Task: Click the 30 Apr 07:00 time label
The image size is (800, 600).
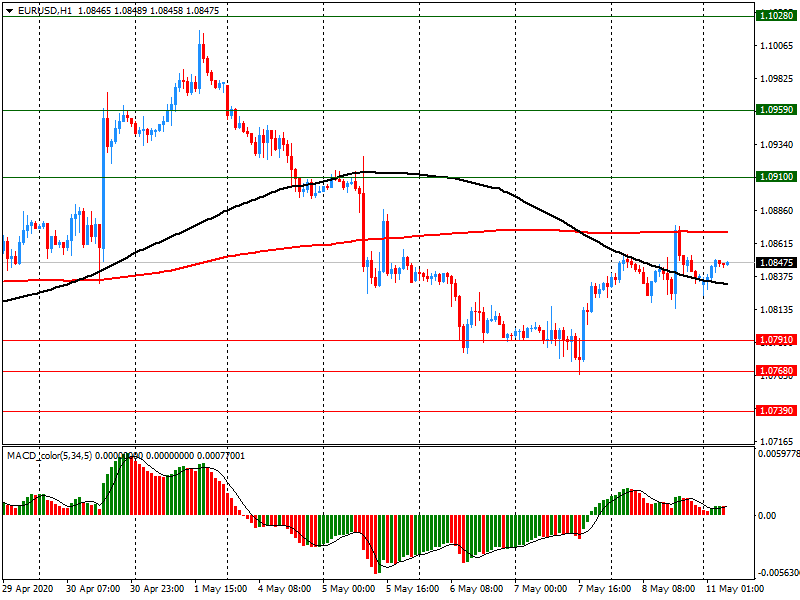Action: pos(93,589)
